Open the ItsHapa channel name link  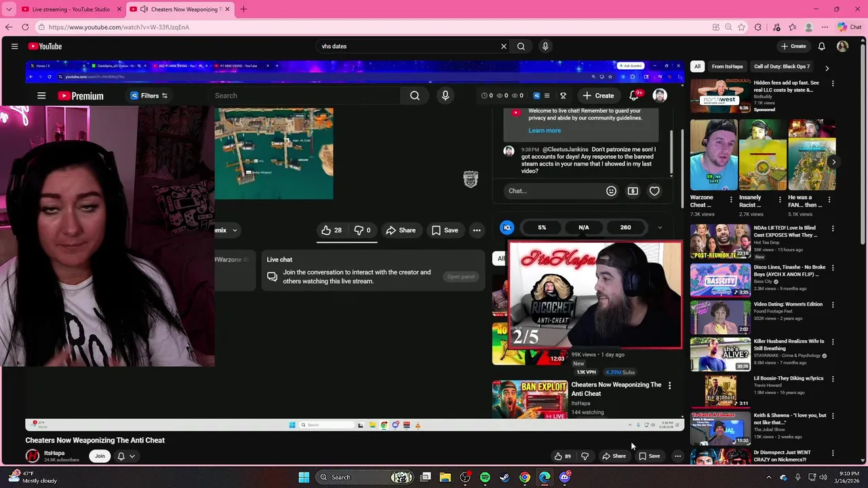(x=54, y=453)
